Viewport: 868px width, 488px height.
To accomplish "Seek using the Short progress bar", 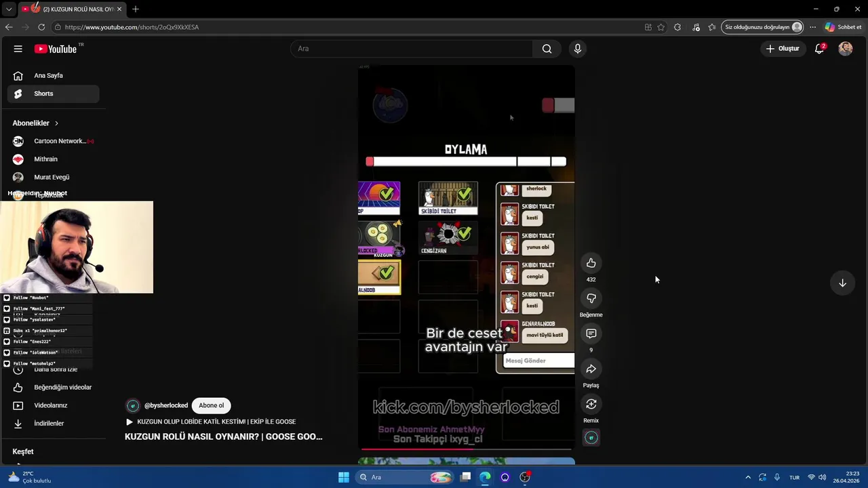I will (467, 449).
